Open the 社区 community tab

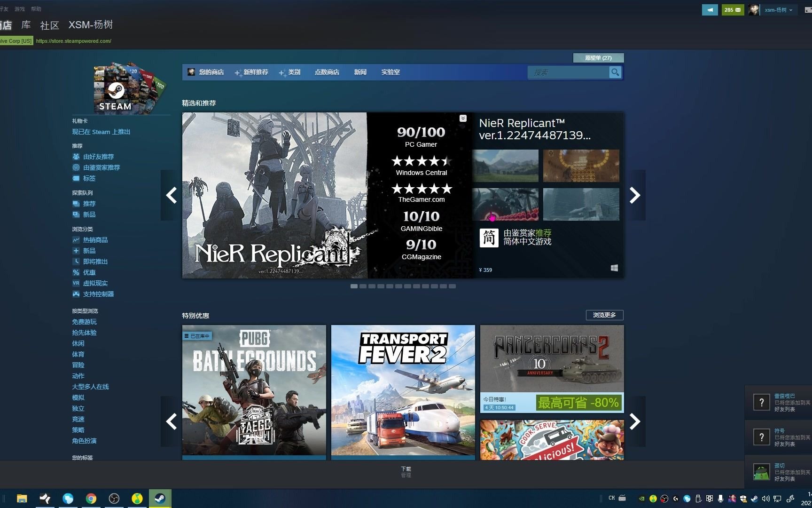pos(49,25)
